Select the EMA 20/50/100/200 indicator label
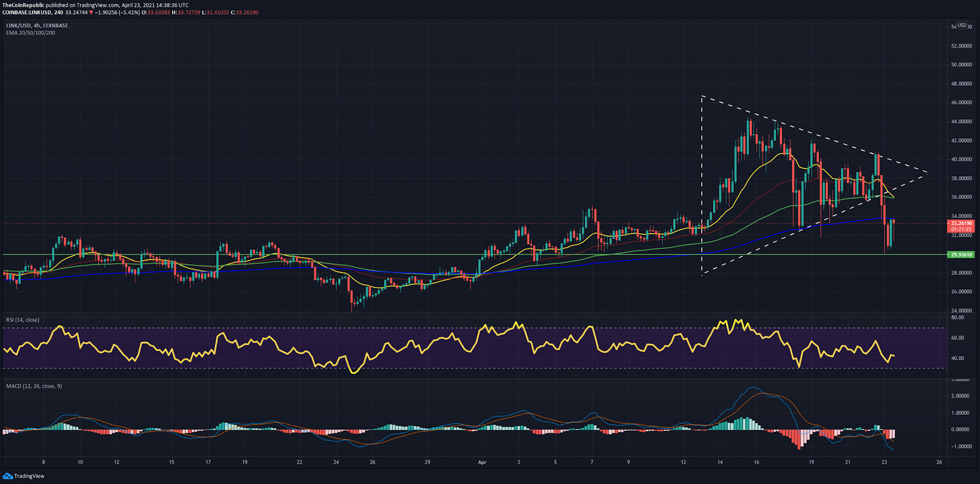Image resolution: width=980 pixels, height=484 pixels. pyautogui.click(x=31, y=33)
